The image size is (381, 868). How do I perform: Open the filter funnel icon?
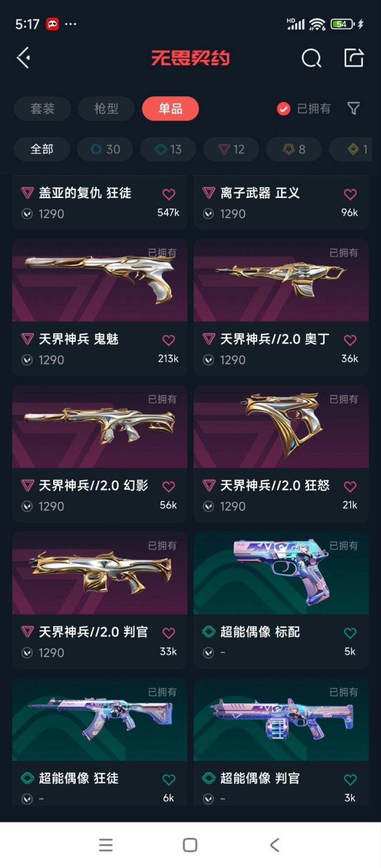[x=353, y=108]
